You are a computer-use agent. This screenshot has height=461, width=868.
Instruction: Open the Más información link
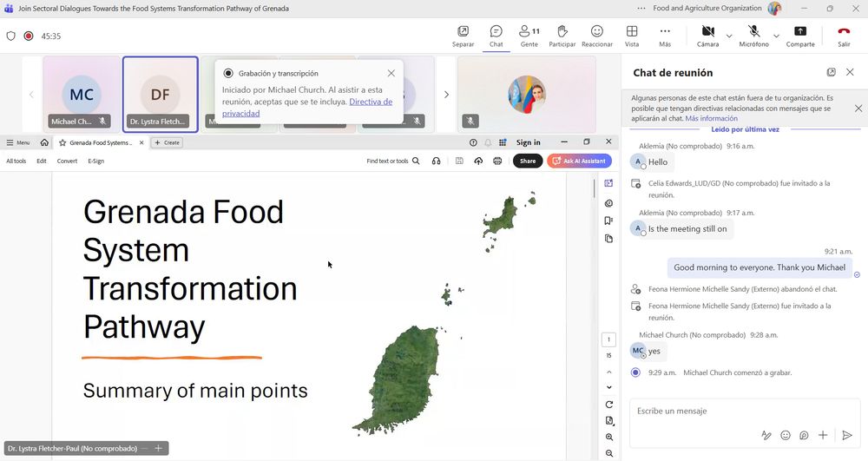pos(712,118)
